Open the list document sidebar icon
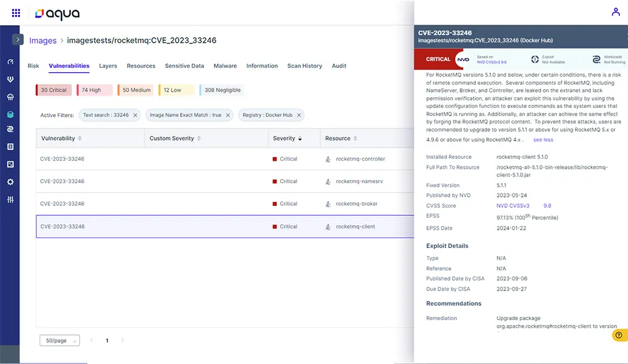Viewport: 628px width, 364px height. 11,147
